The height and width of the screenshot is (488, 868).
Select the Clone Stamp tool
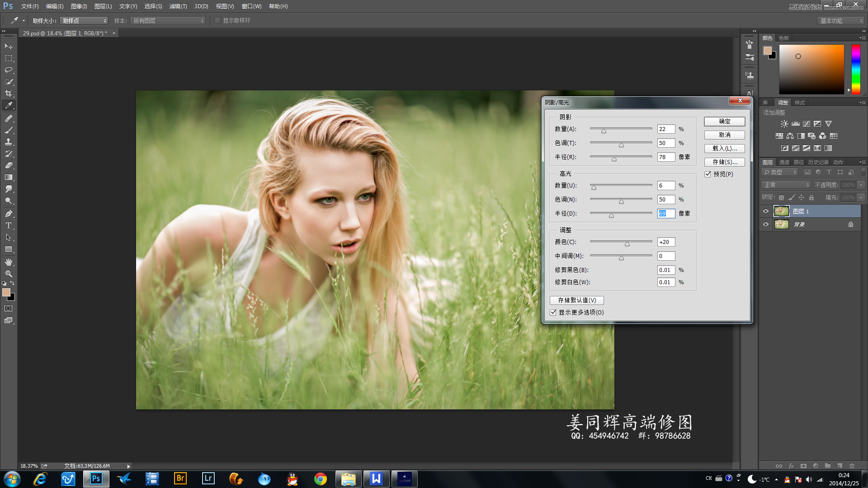9,142
